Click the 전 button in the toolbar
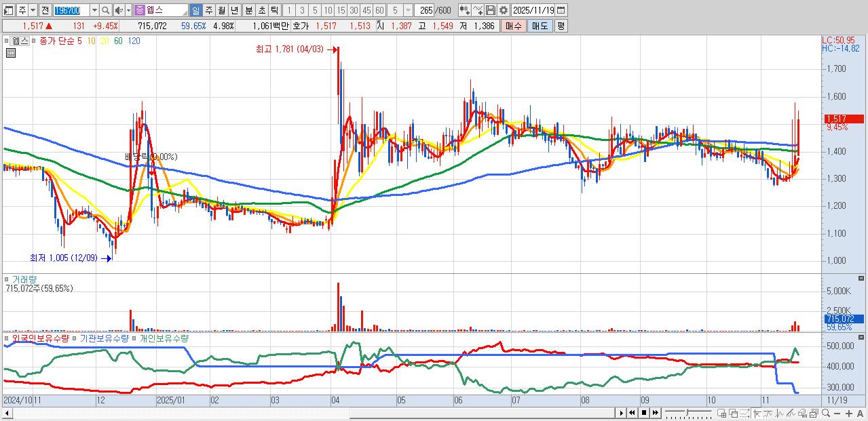This screenshot has height=421, width=868. [45, 10]
